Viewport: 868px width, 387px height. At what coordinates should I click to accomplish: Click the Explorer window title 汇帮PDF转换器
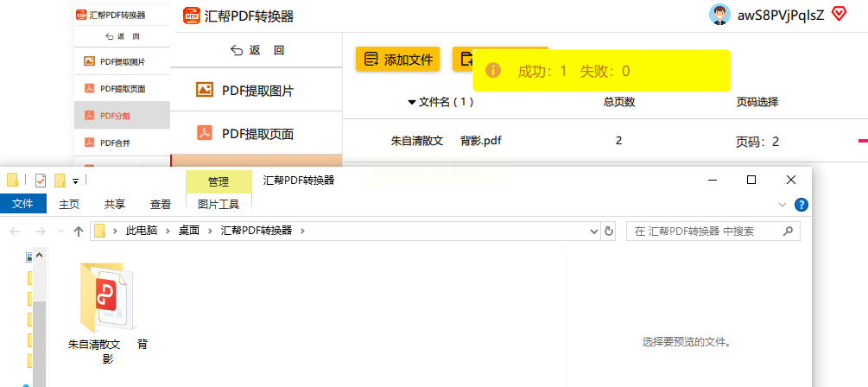coord(298,181)
